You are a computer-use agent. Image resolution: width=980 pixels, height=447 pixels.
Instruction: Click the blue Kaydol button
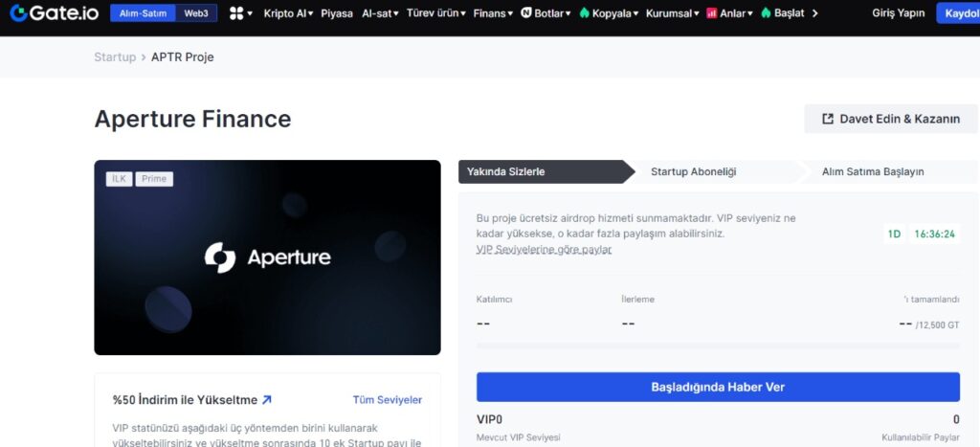[x=958, y=13]
